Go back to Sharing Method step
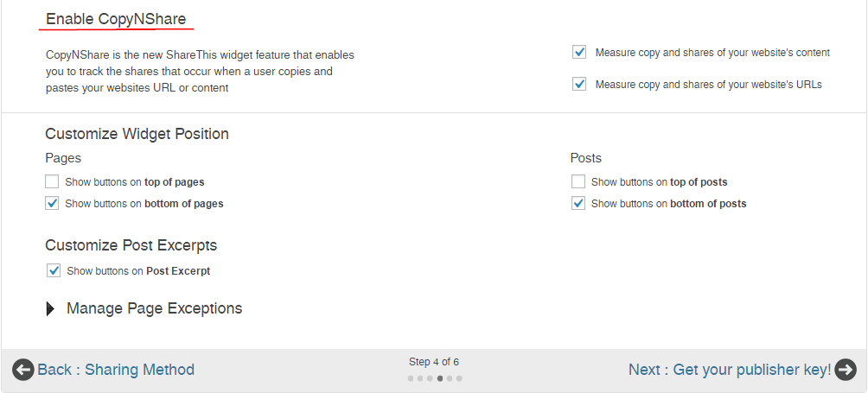 116,369
